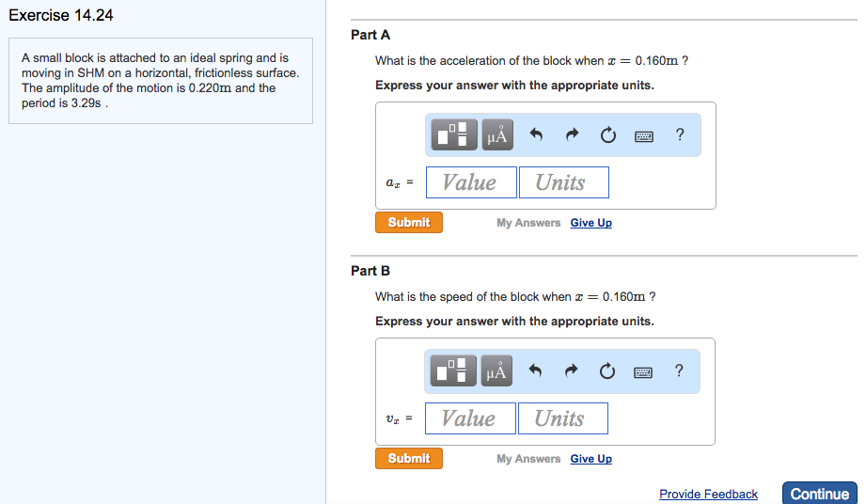Open keyboard shortcuts icon in Part B
Screen dimensions: 866x504
tap(644, 371)
